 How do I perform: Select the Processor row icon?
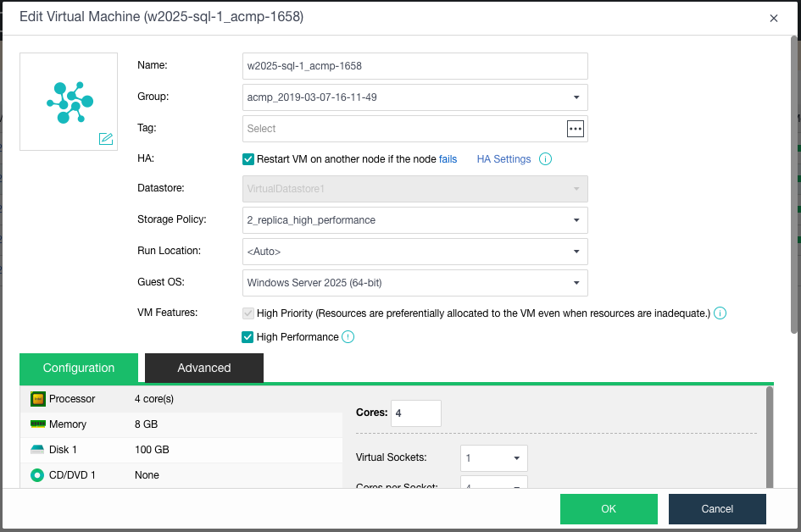coord(37,399)
